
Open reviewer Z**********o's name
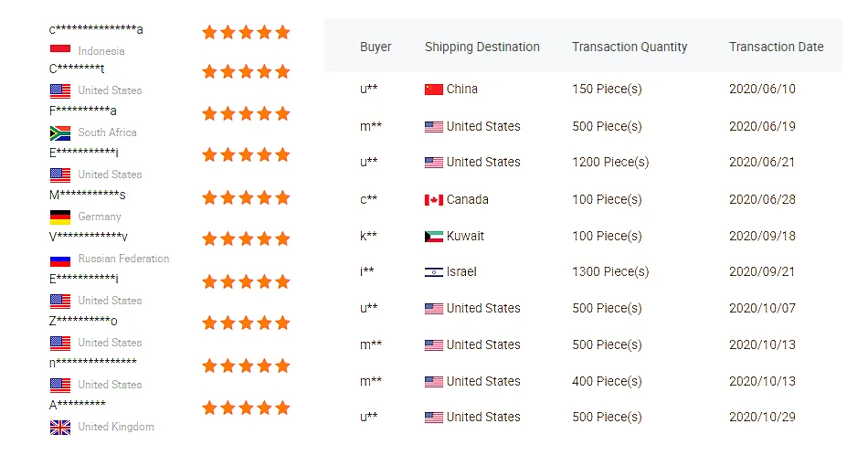pos(84,321)
